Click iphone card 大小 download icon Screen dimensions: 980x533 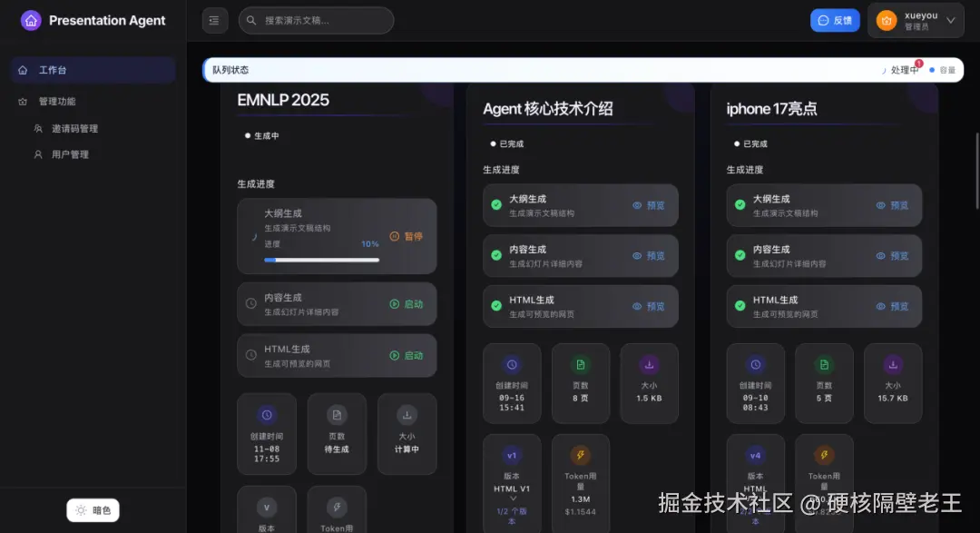893,365
